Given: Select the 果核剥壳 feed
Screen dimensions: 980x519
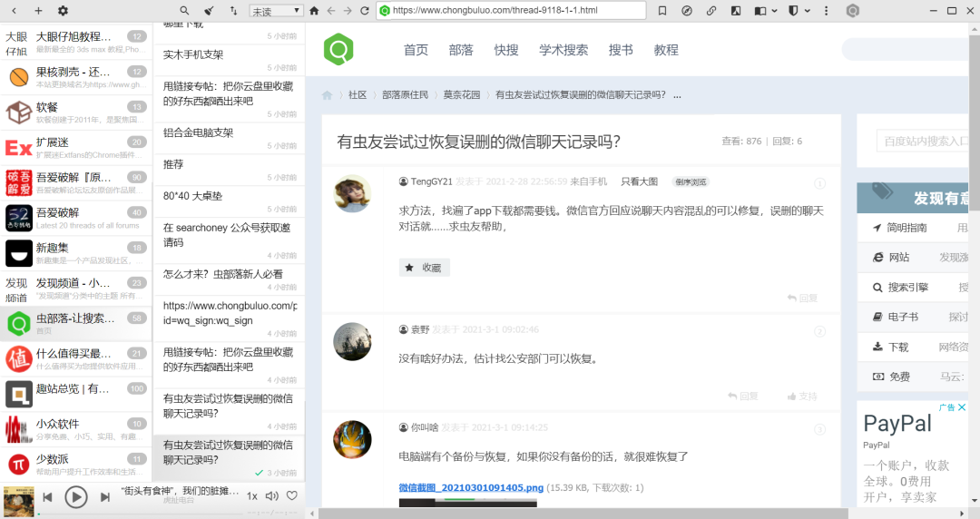Looking at the screenshot, I should [x=76, y=77].
